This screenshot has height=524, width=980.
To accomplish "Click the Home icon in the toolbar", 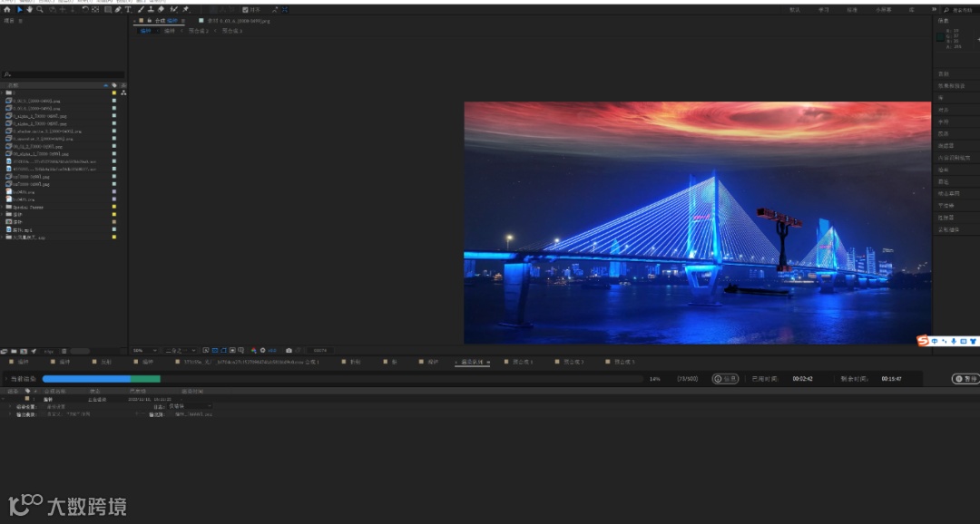I will click(7, 9).
